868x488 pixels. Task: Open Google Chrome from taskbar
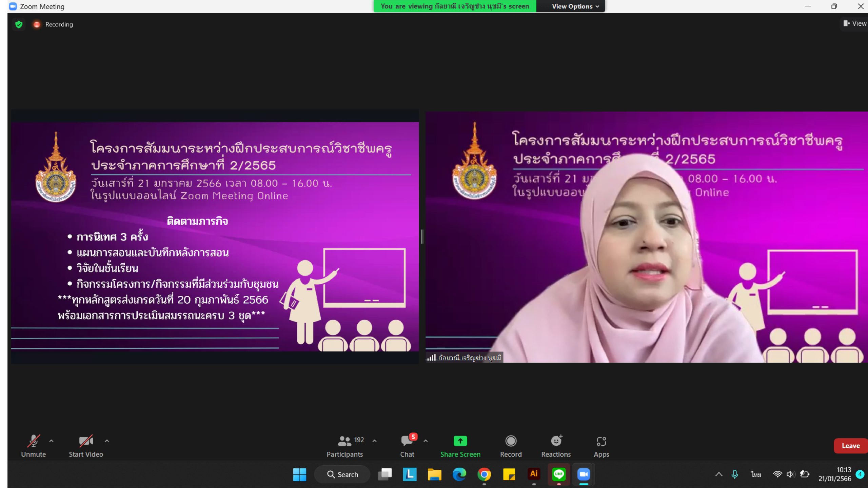click(x=484, y=474)
